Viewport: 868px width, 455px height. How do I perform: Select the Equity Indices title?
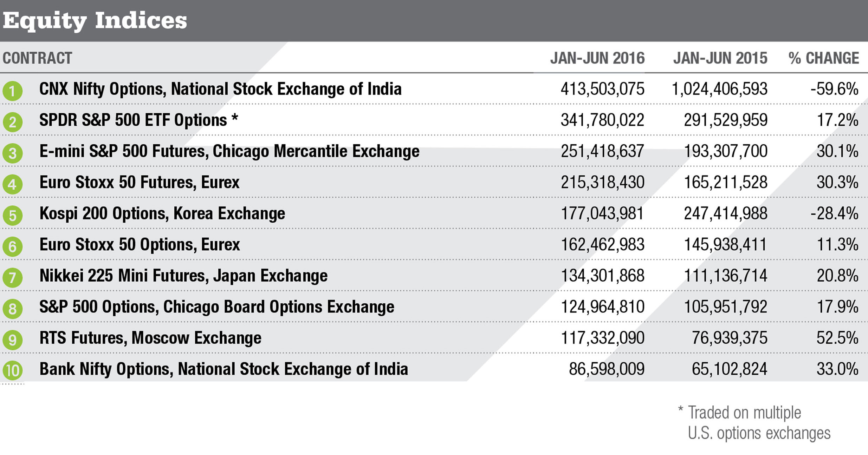(x=95, y=20)
